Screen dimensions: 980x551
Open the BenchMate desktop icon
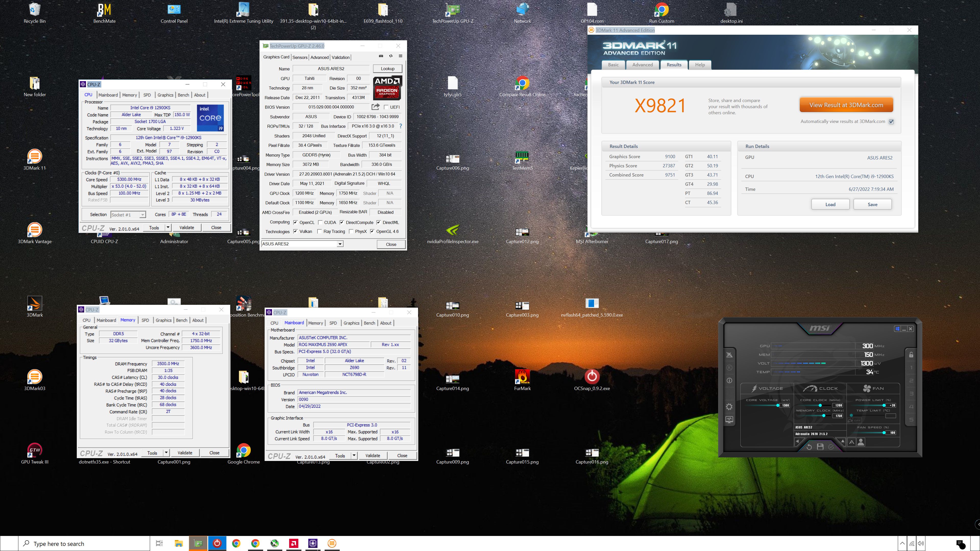(x=104, y=13)
